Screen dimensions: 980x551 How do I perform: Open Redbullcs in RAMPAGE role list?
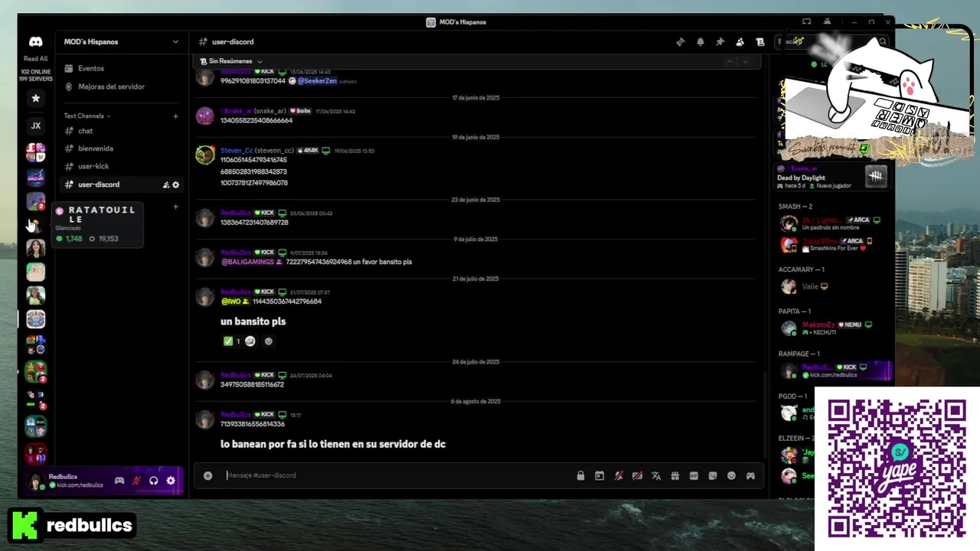click(832, 371)
